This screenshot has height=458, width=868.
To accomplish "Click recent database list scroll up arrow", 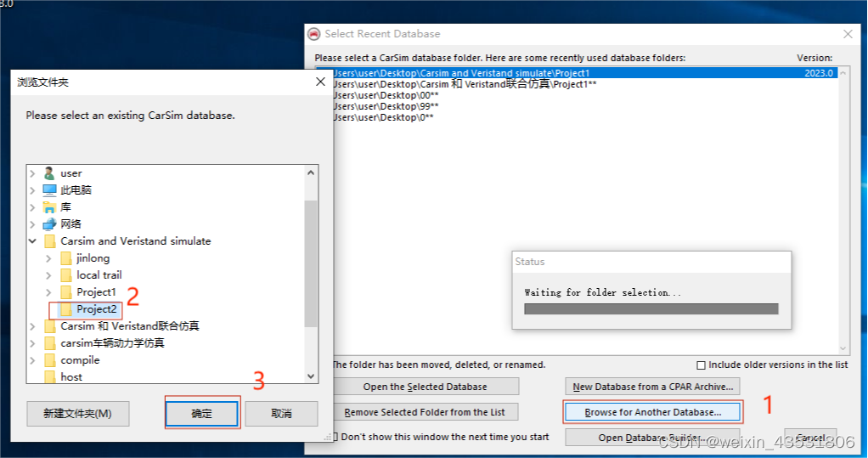I will click(843, 73).
